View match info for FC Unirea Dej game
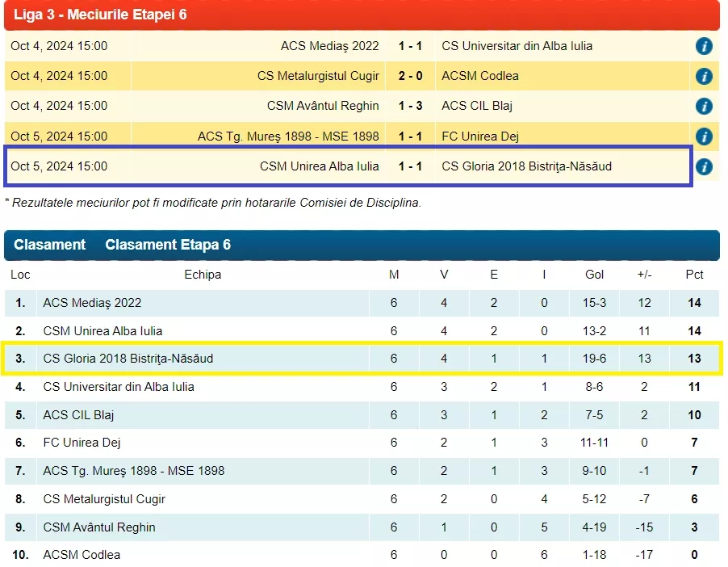 pyautogui.click(x=704, y=136)
